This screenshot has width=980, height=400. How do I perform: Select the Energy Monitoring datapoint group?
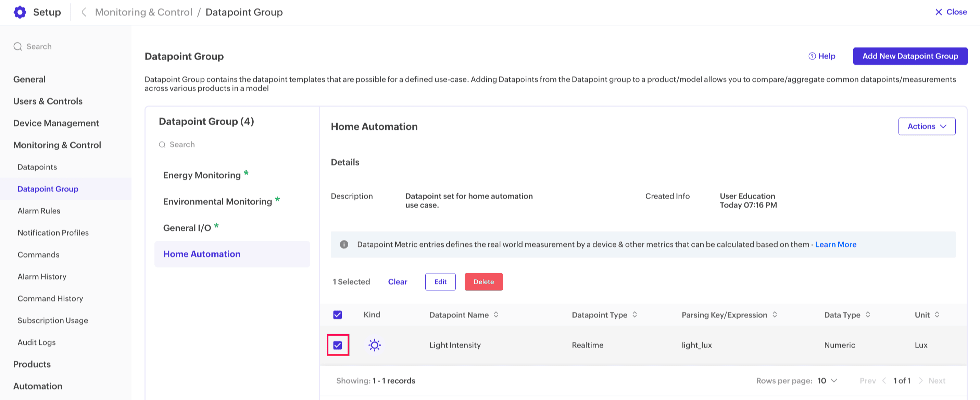(202, 175)
